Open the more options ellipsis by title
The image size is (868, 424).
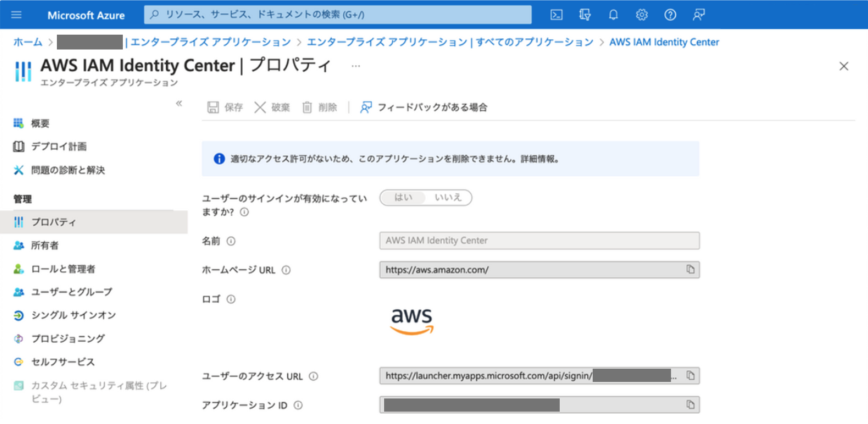356,66
